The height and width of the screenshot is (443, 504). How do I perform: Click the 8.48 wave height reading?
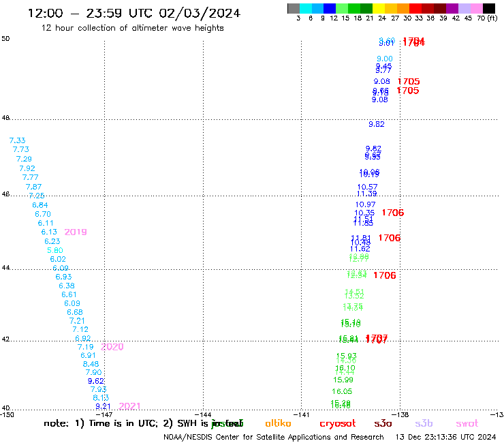tap(91, 364)
